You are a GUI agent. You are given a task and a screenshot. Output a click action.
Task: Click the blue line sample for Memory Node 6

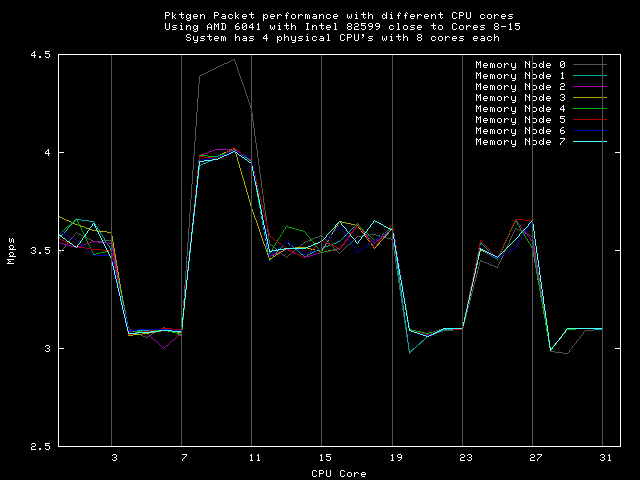(x=588, y=131)
